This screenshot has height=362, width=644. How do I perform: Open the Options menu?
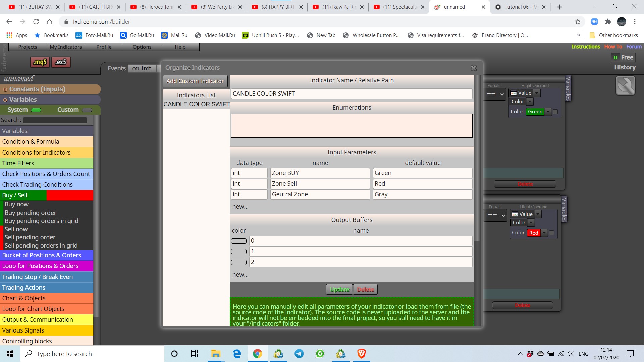coord(142,47)
